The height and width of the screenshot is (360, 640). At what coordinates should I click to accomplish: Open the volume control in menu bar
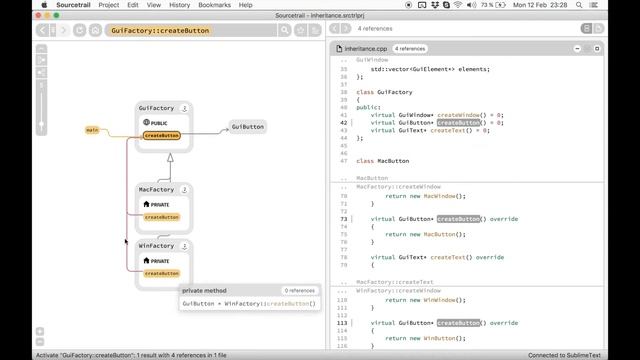471,5
